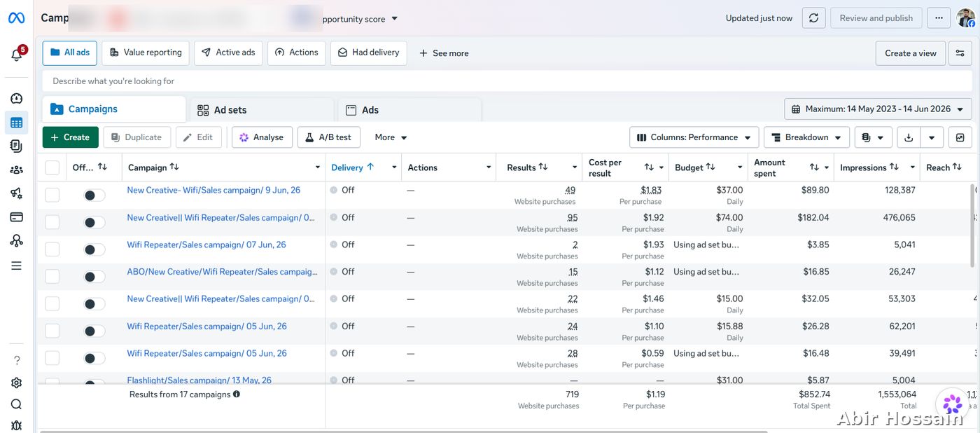This screenshot has width=980, height=433.
Task: Open the view filter settings icon
Action: click(960, 53)
